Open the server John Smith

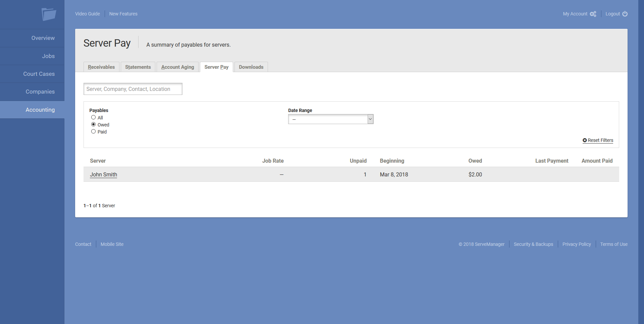click(103, 174)
